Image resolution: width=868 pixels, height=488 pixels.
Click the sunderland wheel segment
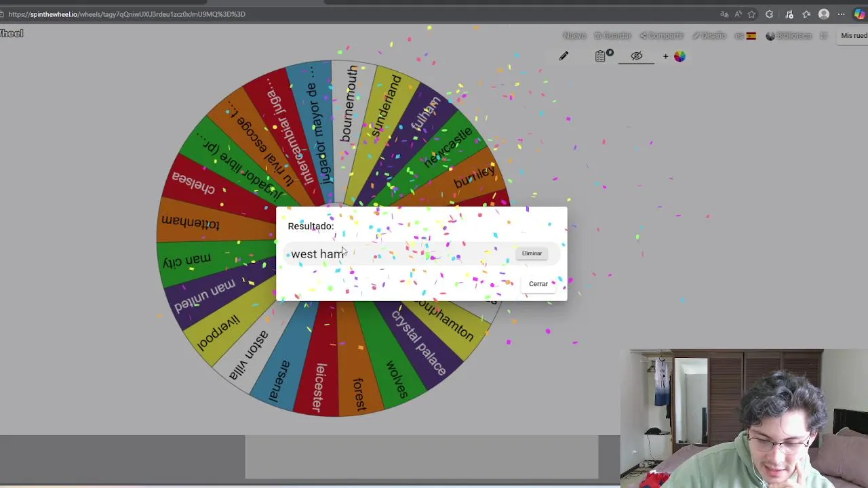pyautogui.click(x=386, y=105)
